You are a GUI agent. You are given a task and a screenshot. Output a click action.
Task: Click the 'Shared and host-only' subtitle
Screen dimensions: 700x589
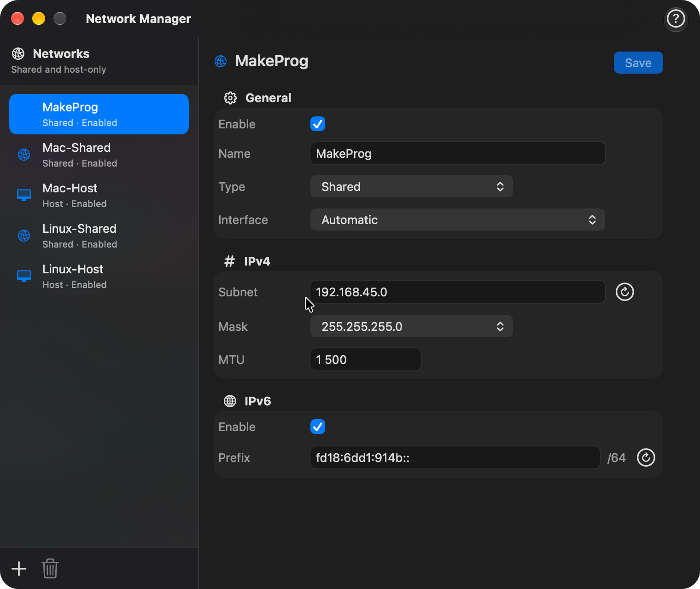pos(58,69)
